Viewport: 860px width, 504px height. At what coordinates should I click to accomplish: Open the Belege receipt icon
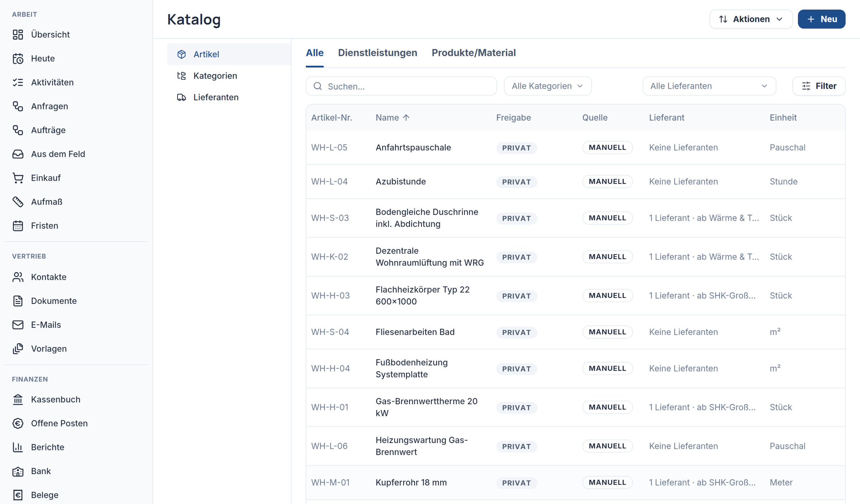(x=18, y=495)
